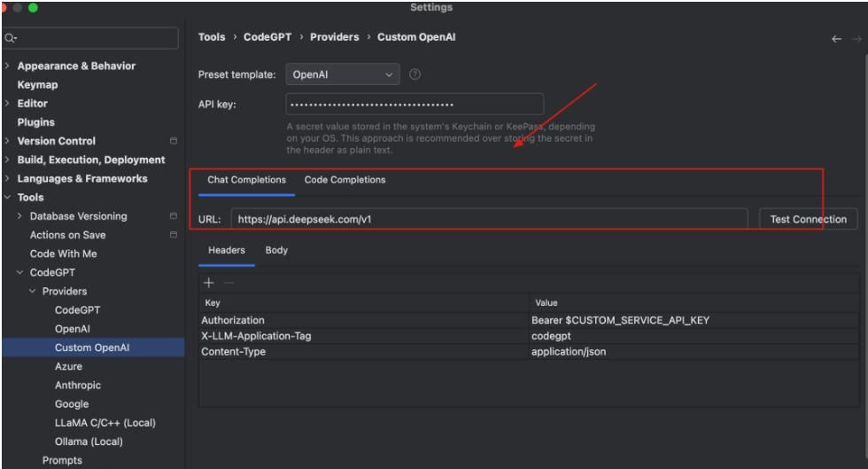868x469 pixels.
Task: Select Anthropic provider in sidebar
Action: click(x=78, y=386)
